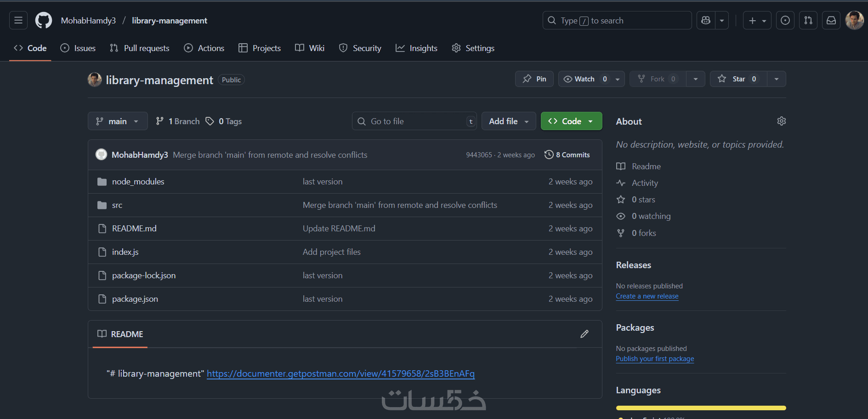Click the star icon next to 0 stars

tap(621, 200)
